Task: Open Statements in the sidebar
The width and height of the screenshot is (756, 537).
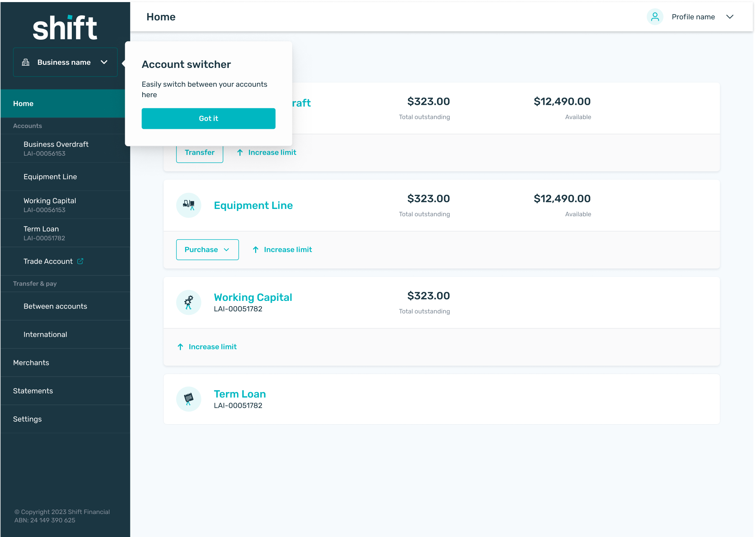Action: pos(33,391)
